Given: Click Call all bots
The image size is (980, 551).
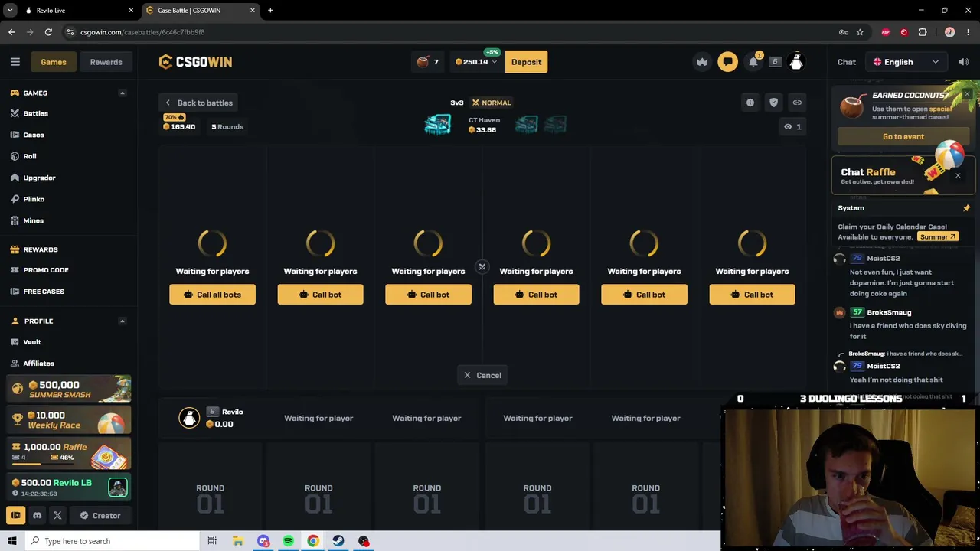Looking at the screenshot, I should click(x=212, y=295).
